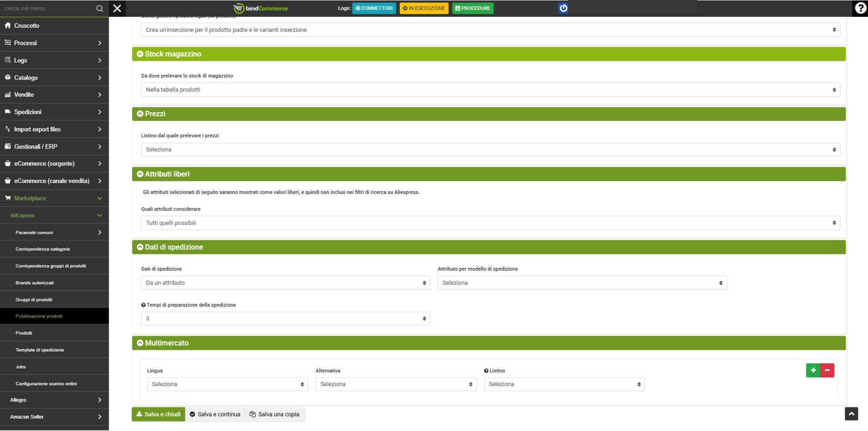Click the blue power icon in top bar
The image size is (868, 431).
tap(563, 8)
